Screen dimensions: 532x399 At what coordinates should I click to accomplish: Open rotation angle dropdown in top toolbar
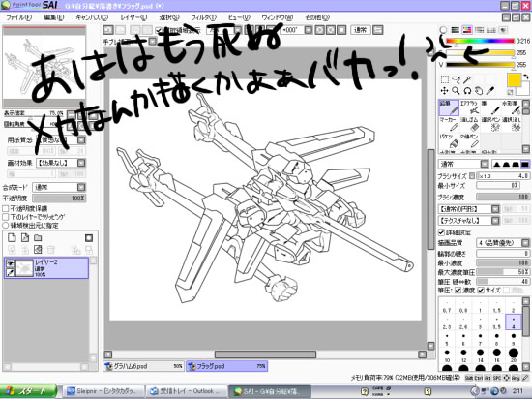point(308,30)
